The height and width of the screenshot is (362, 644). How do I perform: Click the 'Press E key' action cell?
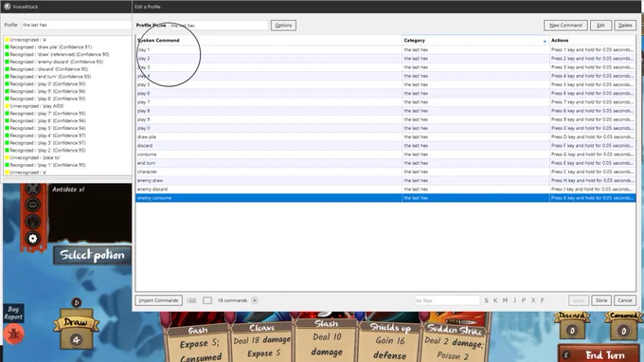(x=593, y=163)
